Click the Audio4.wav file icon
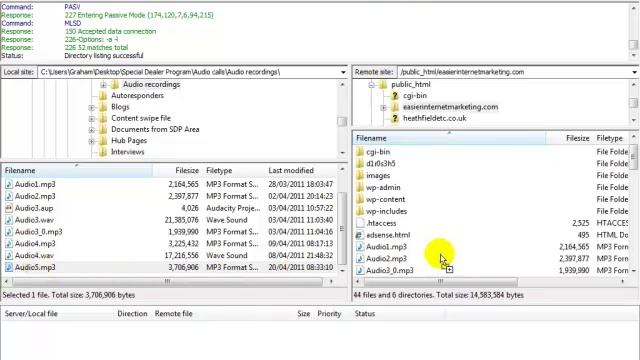 9,256
